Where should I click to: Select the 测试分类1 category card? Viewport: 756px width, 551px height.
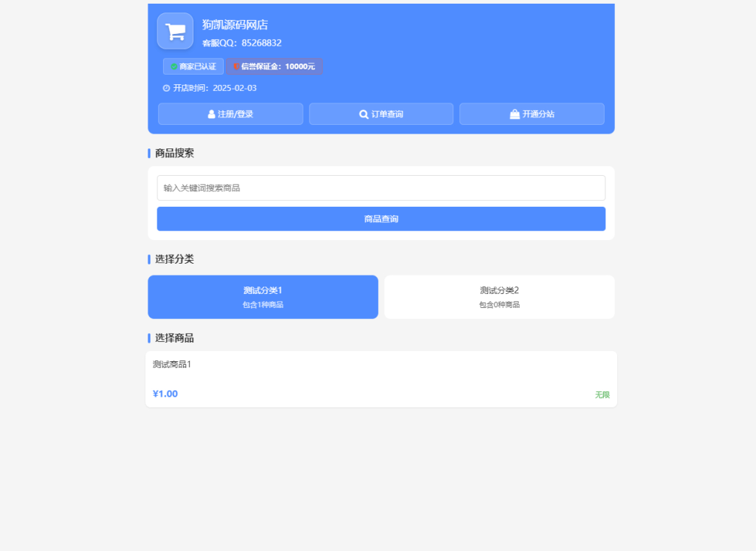263,296
